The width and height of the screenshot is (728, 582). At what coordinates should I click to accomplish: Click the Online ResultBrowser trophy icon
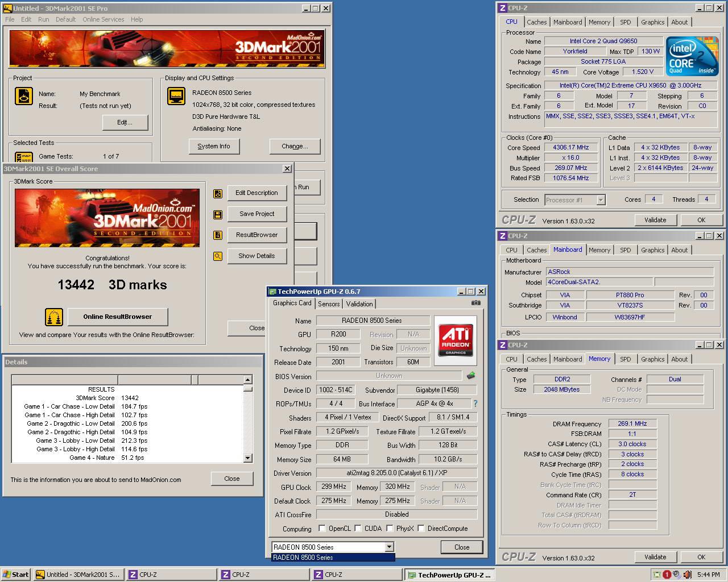point(54,317)
